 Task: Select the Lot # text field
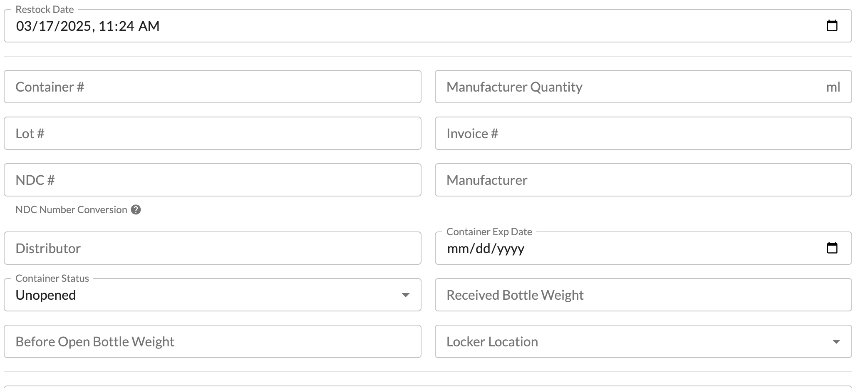[x=213, y=133]
